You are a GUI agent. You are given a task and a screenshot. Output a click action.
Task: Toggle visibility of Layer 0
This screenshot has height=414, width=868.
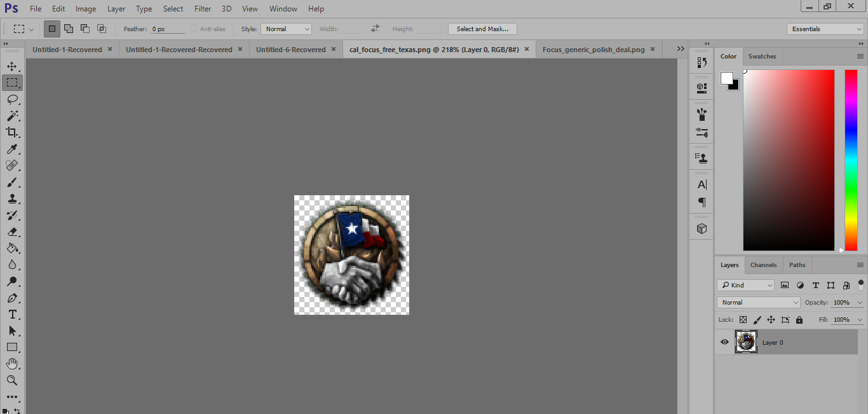pos(724,342)
